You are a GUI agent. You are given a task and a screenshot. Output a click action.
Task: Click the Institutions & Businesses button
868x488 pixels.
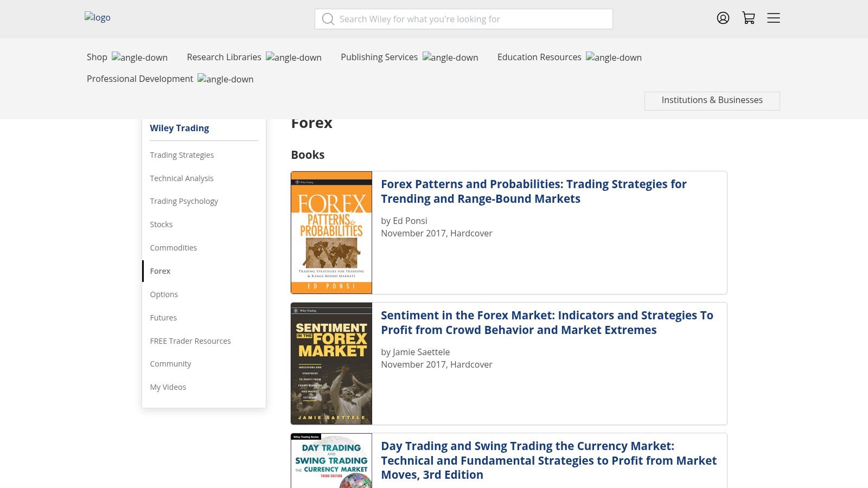click(712, 100)
